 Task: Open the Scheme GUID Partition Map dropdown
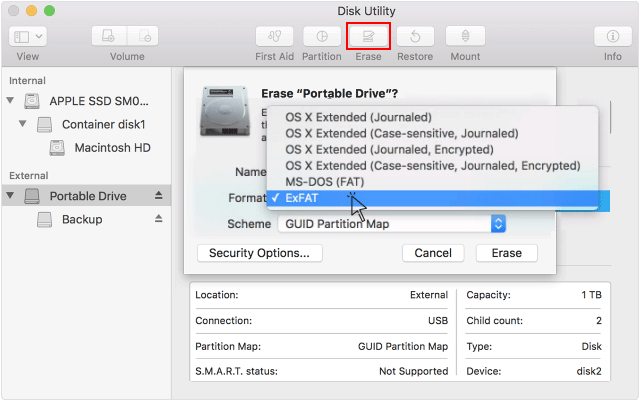coord(391,224)
